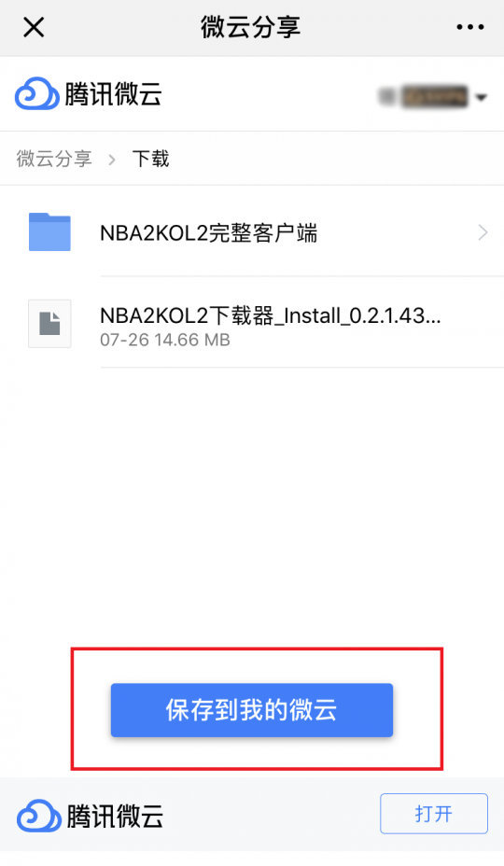The height and width of the screenshot is (866, 504).
Task: Expand the account dropdown arrow
Action: [x=481, y=98]
